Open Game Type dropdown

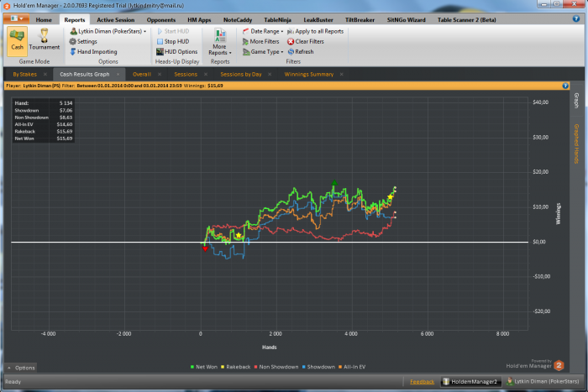[263, 52]
